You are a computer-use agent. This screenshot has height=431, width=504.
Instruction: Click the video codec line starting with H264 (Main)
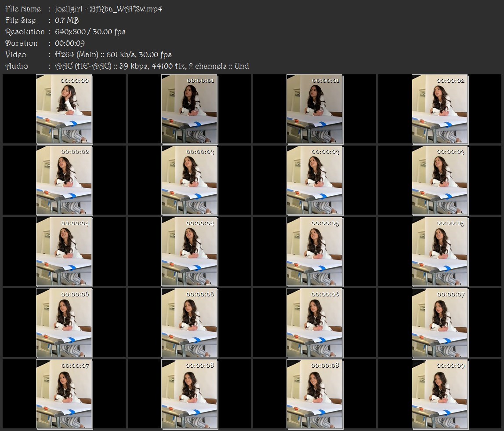tap(113, 55)
